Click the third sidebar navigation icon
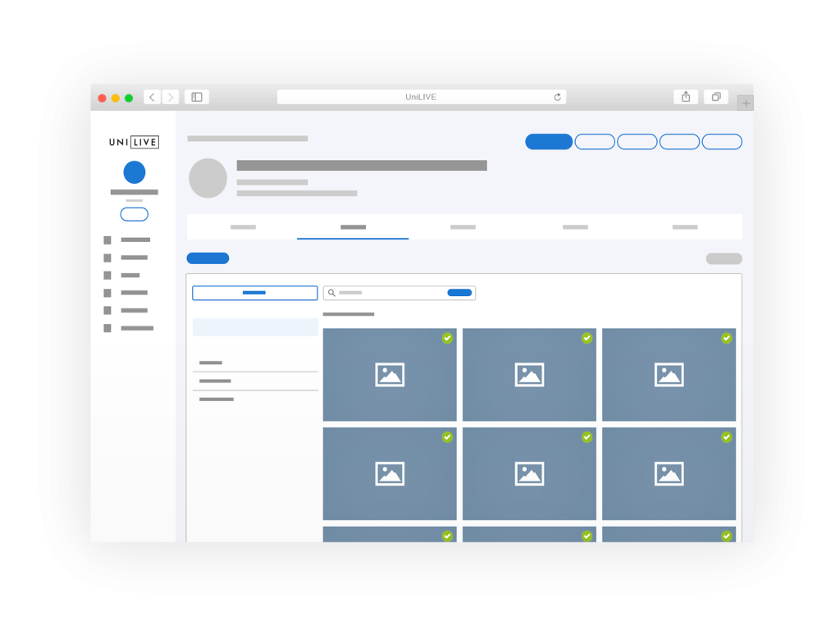 107,275
